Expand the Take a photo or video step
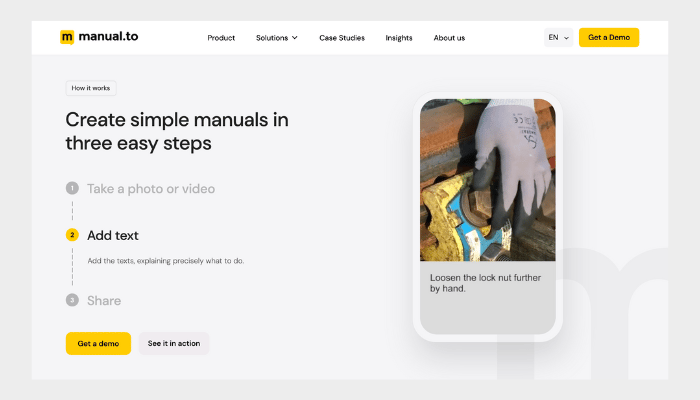This screenshot has width=700, height=400. [151, 189]
